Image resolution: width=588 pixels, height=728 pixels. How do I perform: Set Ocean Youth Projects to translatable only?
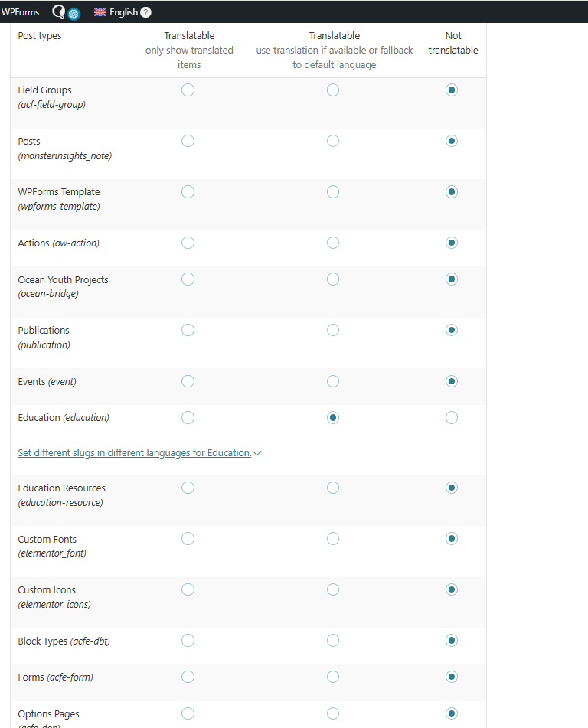188,279
